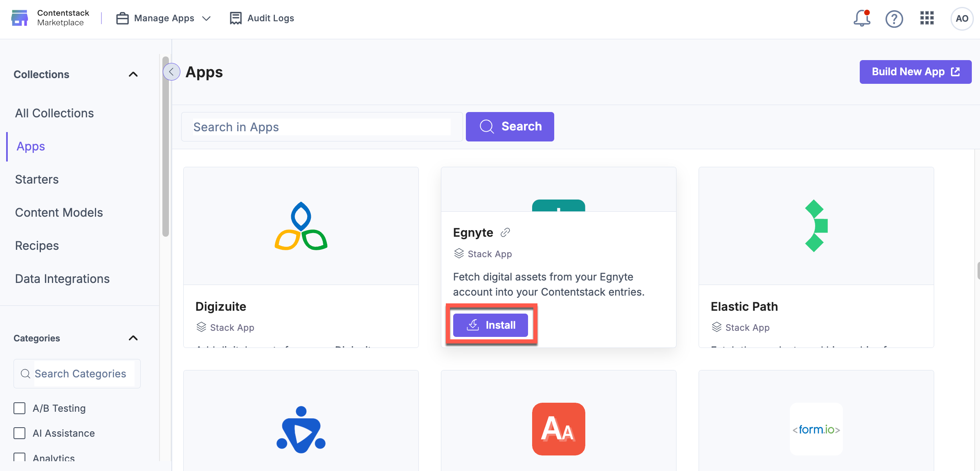This screenshot has width=980, height=471.
Task: Select All Collections in sidebar
Action: pyautogui.click(x=54, y=113)
